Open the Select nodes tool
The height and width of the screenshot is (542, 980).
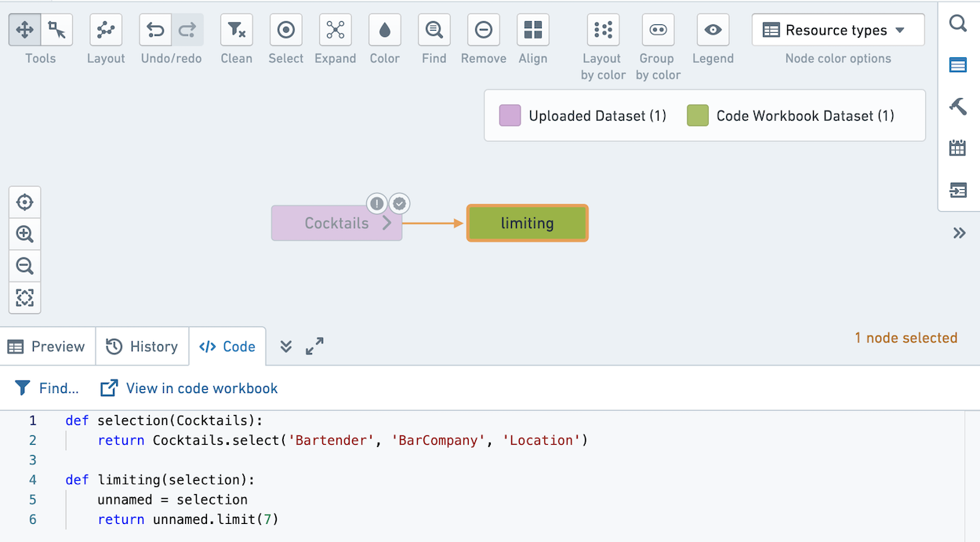click(x=286, y=31)
